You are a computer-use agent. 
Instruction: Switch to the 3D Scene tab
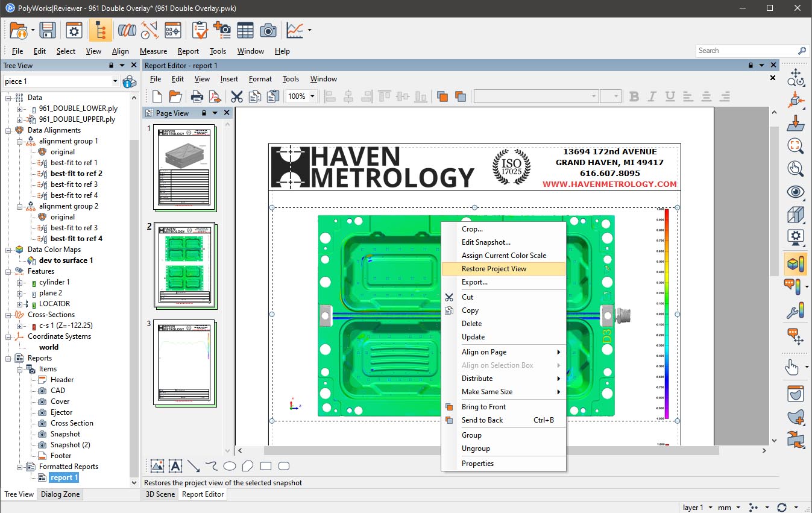click(160, 494)
